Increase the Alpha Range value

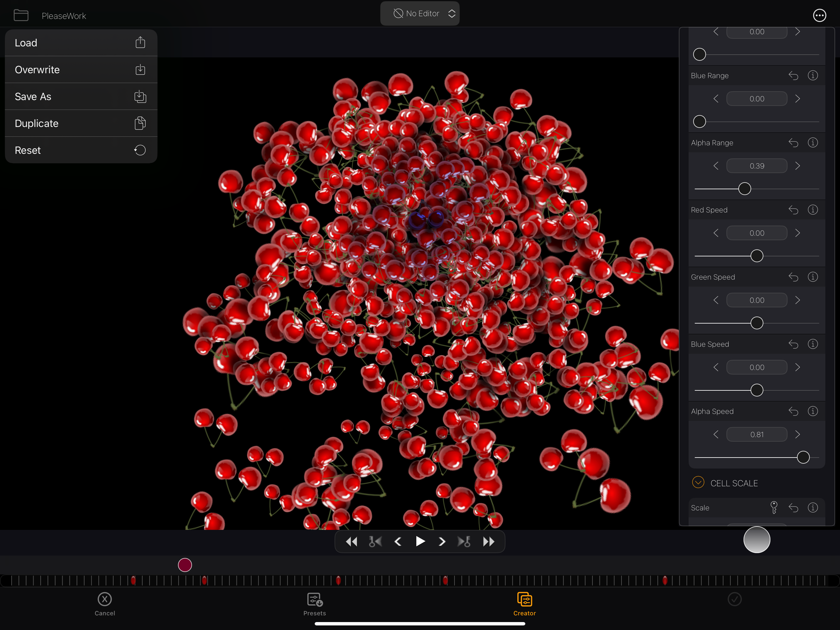tap(798, 166)
